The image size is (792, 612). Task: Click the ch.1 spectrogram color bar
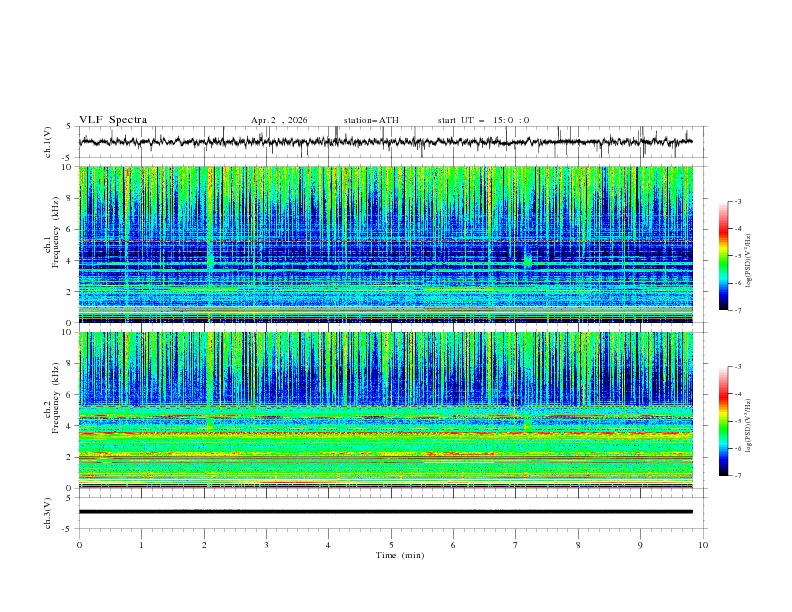click(x=724, y=256)
